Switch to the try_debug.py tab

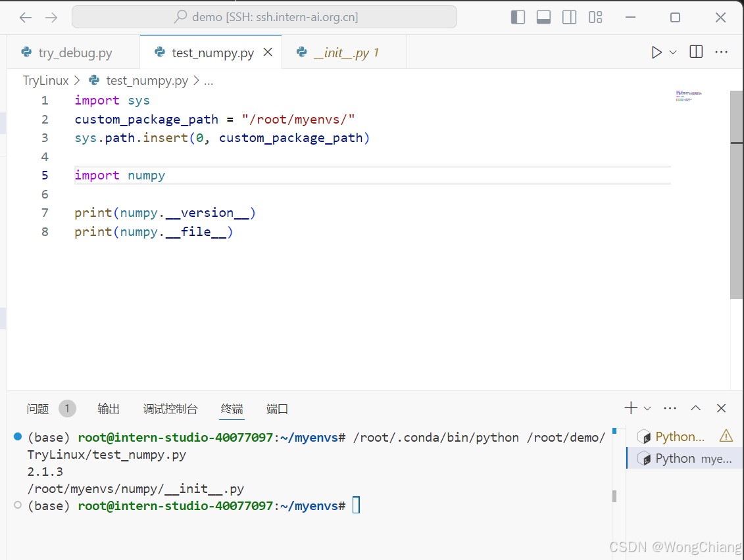point(74,53)
